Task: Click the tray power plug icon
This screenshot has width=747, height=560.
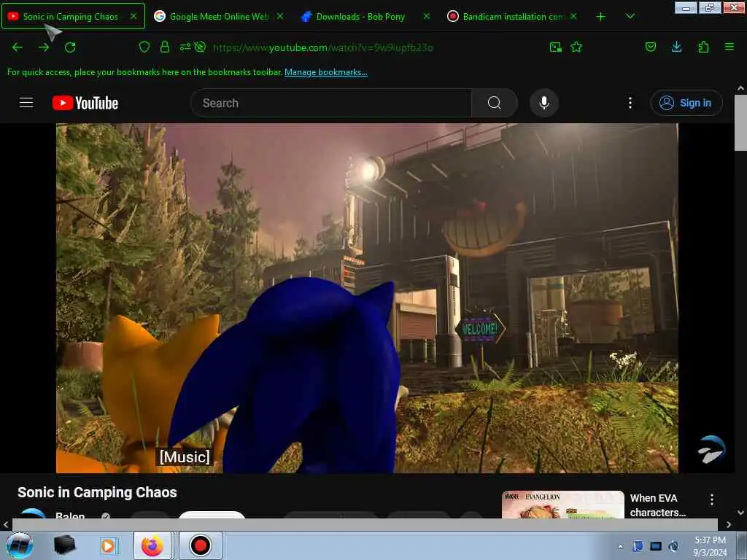Action: pos(673,546)
